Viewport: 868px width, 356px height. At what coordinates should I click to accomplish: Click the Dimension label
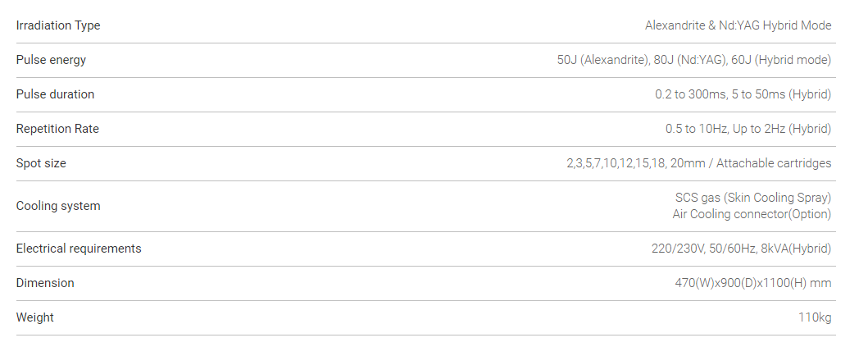[45, 283]
